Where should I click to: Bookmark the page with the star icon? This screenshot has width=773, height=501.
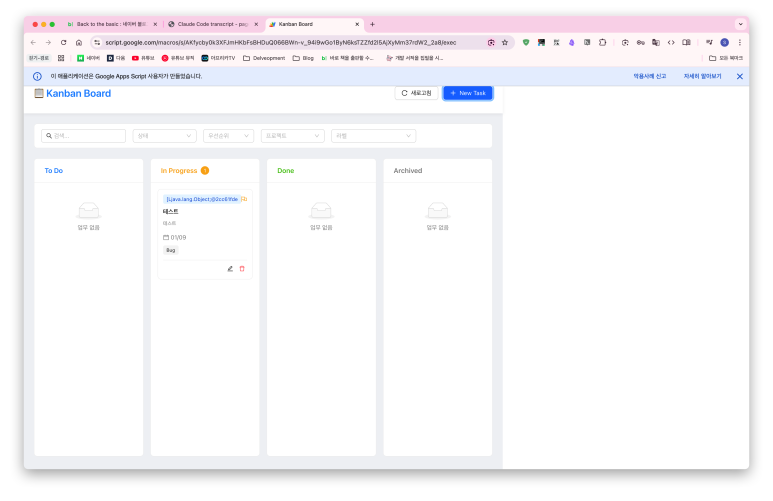click(x=505, y=42)
